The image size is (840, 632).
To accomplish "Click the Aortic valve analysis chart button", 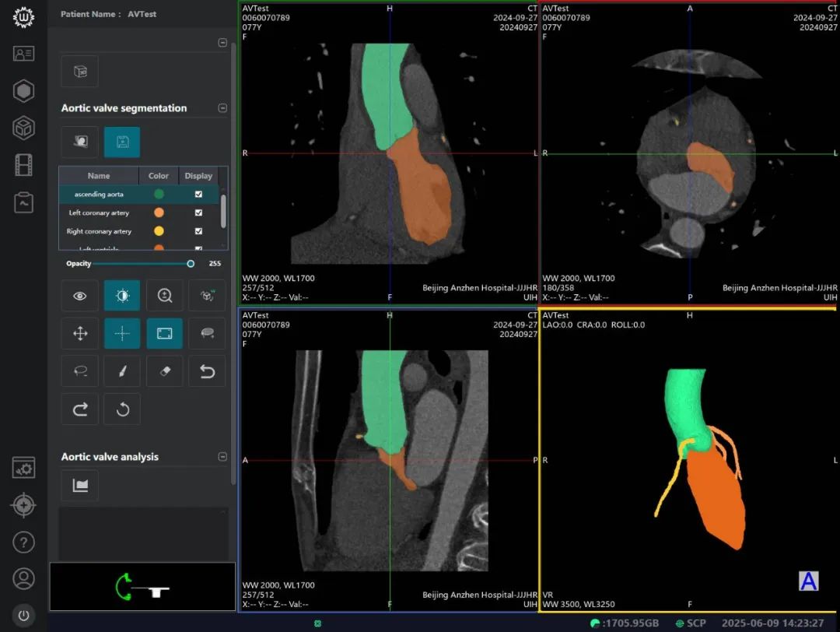I will tap(80, 486).
